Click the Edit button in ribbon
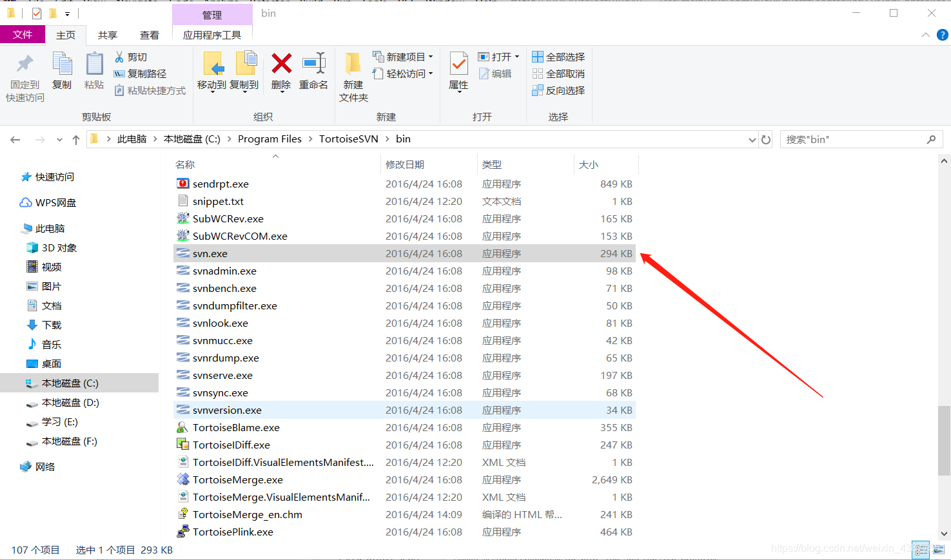 click(495, 73)
